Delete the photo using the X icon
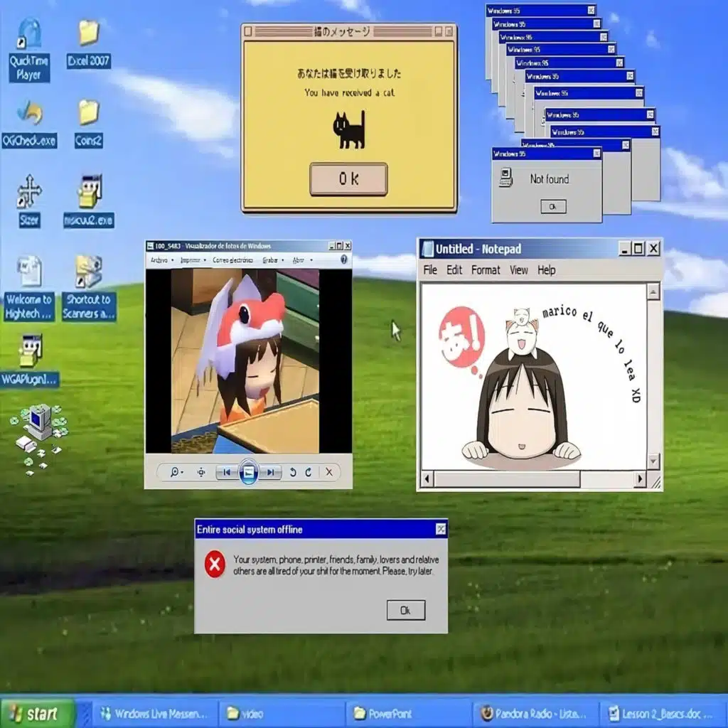 point(329,472)
